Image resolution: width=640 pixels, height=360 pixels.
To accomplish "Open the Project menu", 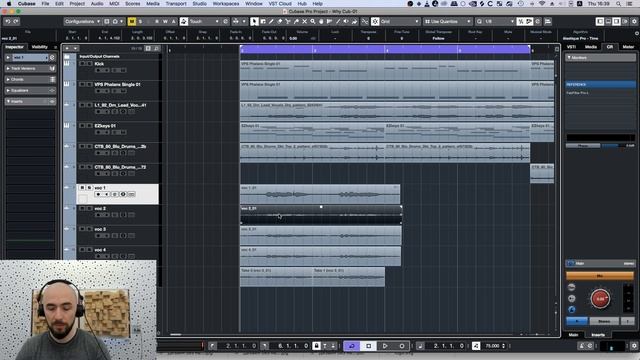I will [x=77, y=3].
